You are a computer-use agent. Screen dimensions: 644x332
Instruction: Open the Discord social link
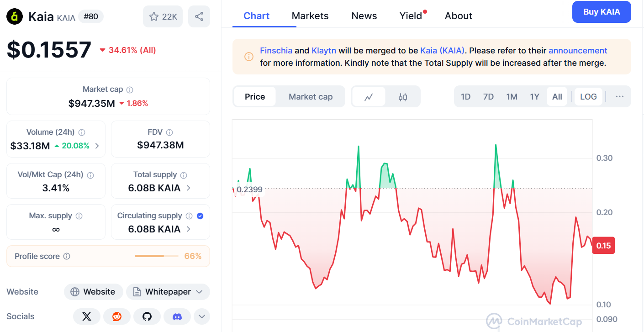tap(177, 316)
